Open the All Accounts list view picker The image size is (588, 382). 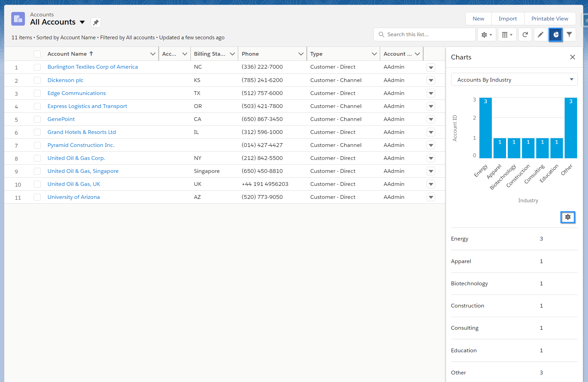coord(82,22)
